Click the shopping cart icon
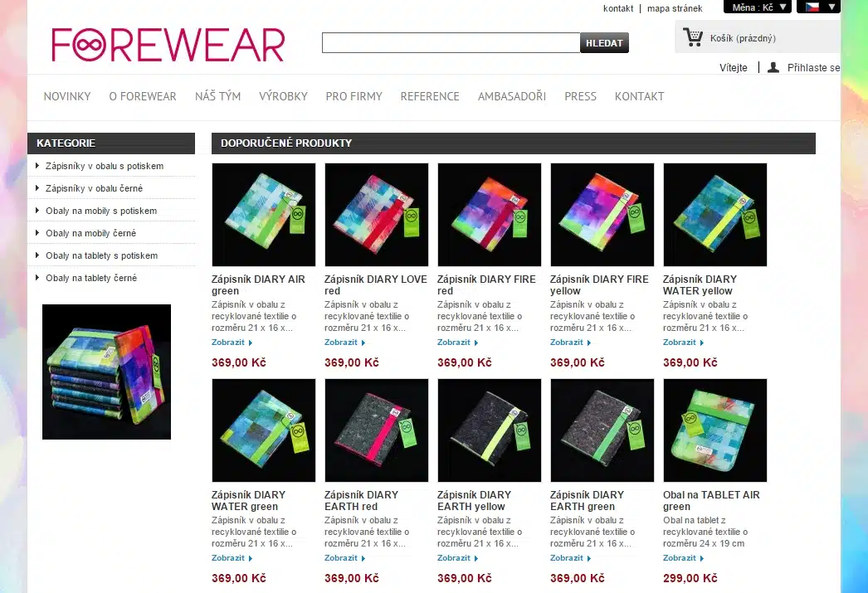868x593 pixels. coord(693,37)
